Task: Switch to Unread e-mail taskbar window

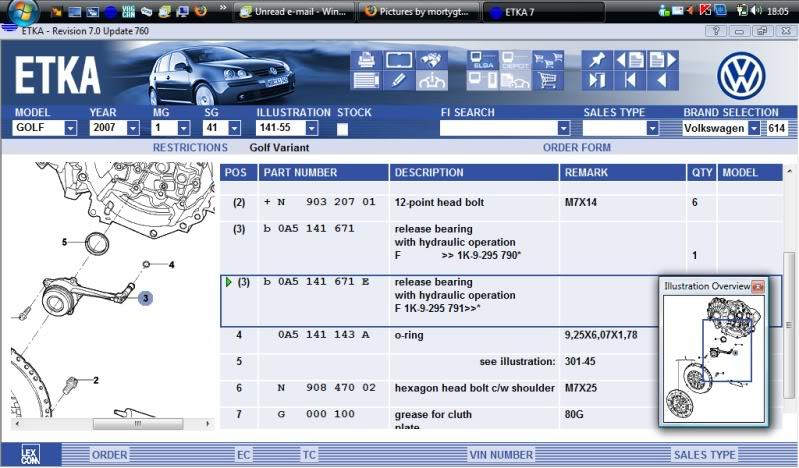Action: [x=294, y=12]
